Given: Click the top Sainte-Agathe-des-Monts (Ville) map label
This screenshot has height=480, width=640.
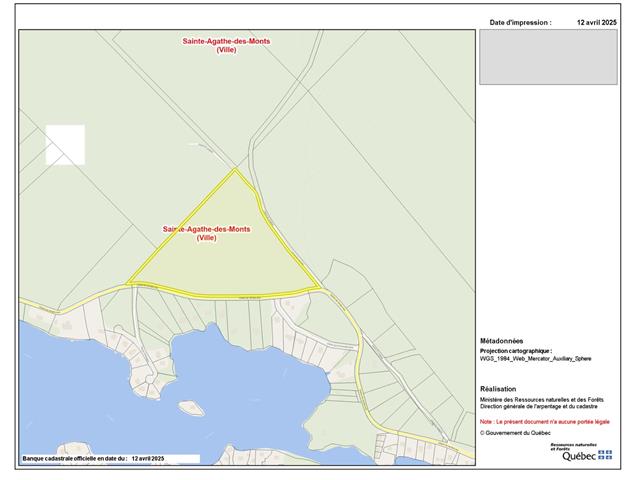Looking at the screenshot, I should pos(225,45).
